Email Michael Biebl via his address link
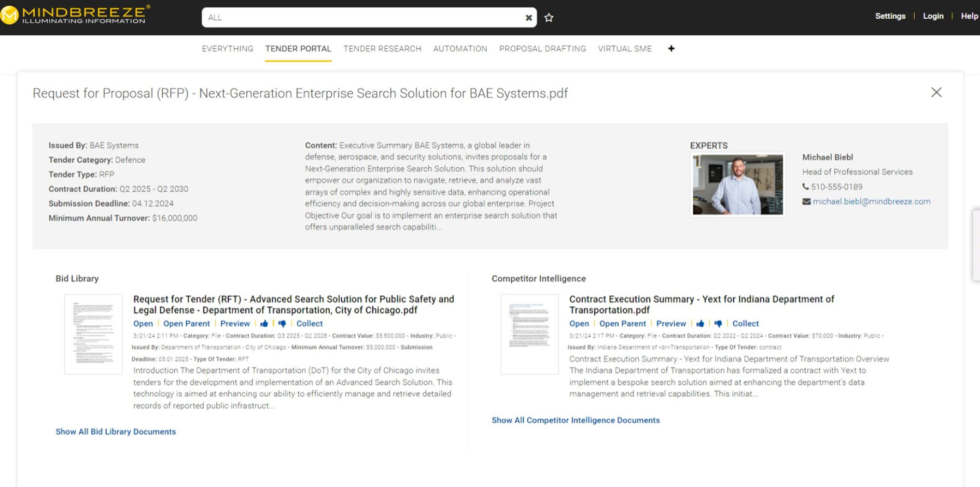The height and width of the screenshot is (487, 980). tap(871, 202)
